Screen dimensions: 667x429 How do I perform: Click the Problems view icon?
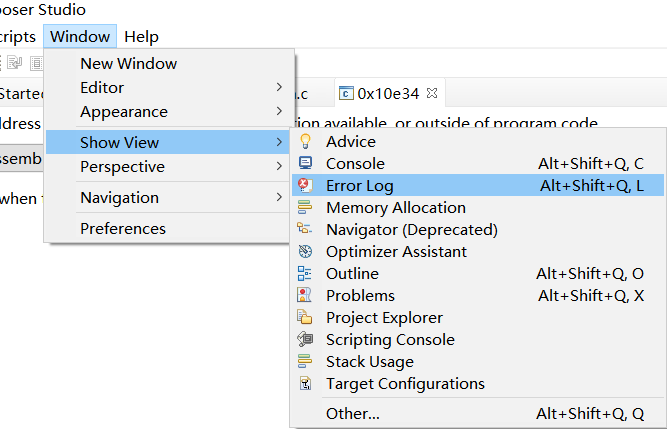[x=306, y=296]
